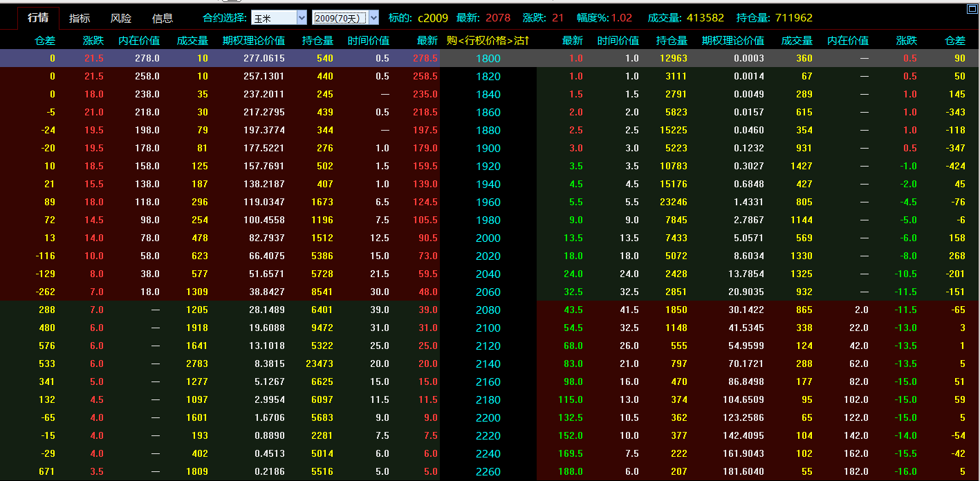Click theoretical value 277.0615 cell
Screen dimensions: 980x481
(264, 58)
